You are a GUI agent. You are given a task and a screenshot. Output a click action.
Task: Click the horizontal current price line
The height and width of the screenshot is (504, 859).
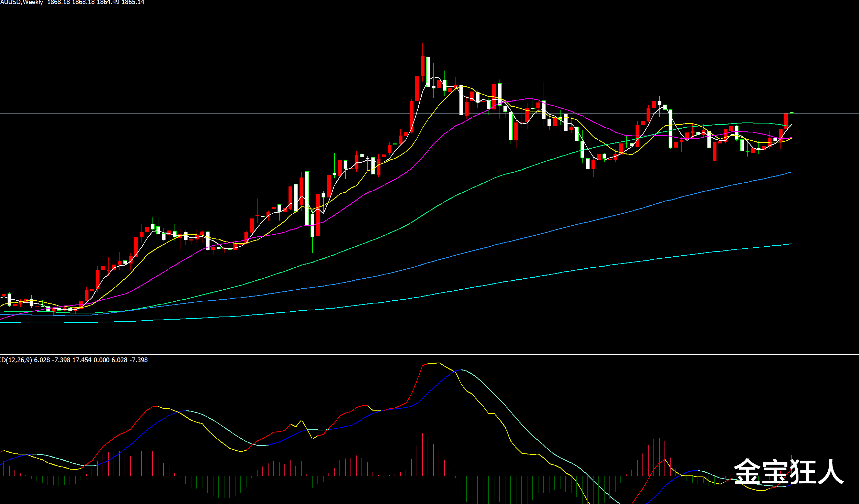[429, 113]
